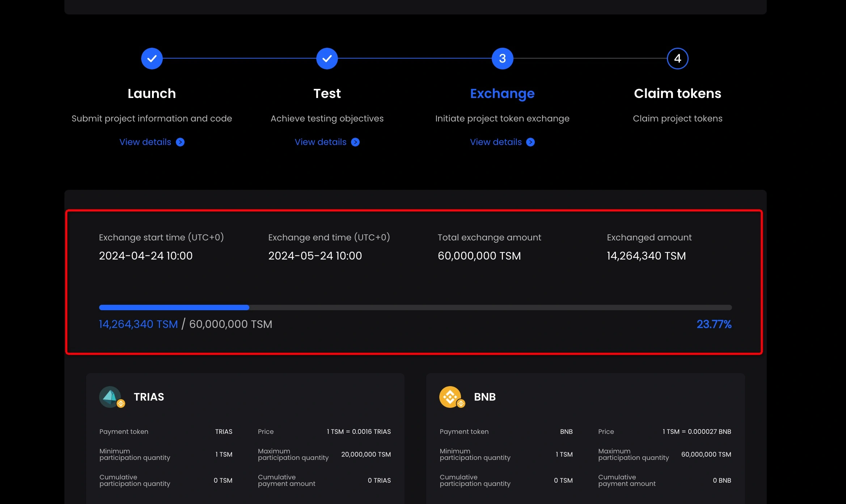Click arrow icon beside Exchange View details

click(x=530, y=142)
